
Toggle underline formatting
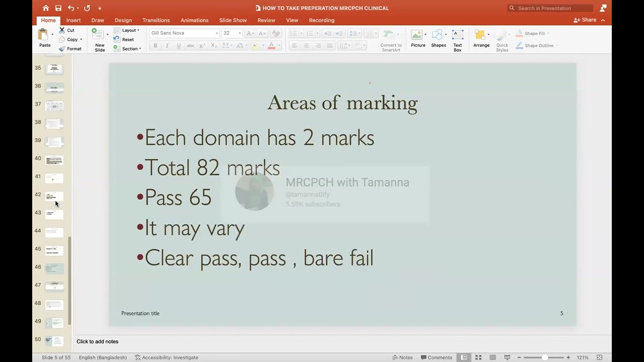(179, 46)
